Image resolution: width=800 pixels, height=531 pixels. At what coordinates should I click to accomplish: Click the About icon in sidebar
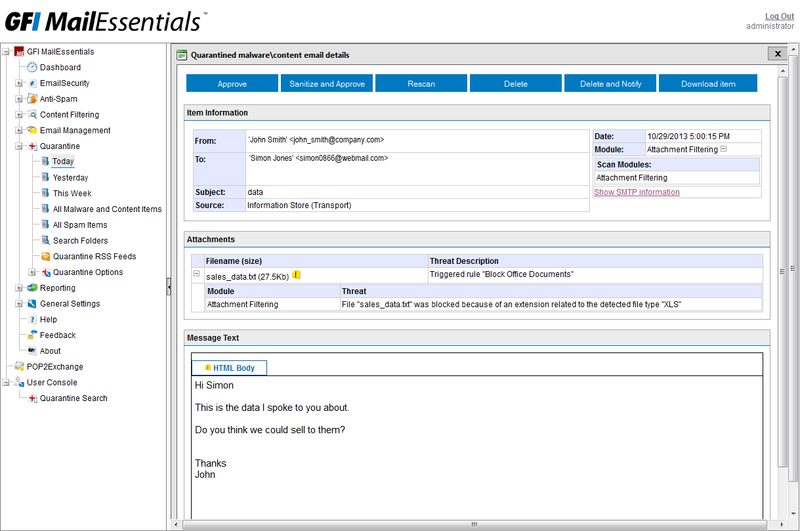[32, 350]
